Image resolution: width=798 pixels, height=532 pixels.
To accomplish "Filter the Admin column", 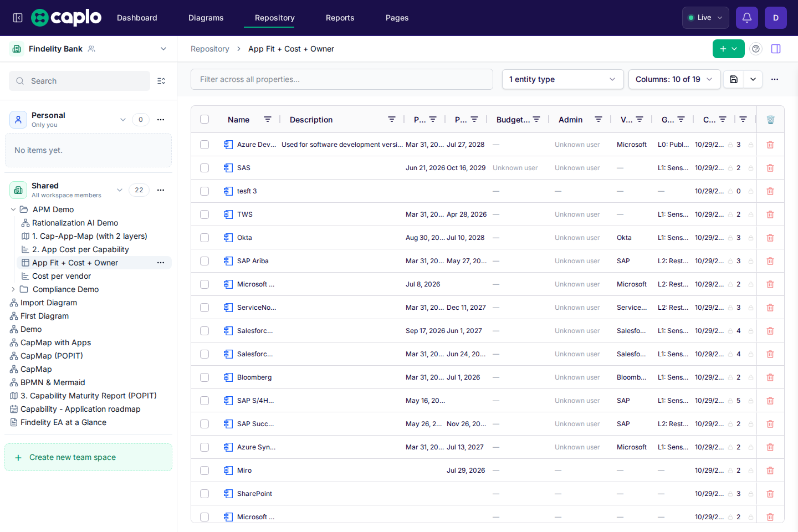I will point(598,120).
